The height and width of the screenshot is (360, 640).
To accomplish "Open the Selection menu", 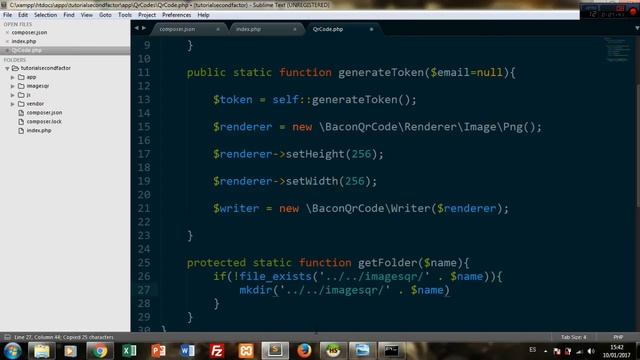I will pyautogui.click(x=45, y=15).
